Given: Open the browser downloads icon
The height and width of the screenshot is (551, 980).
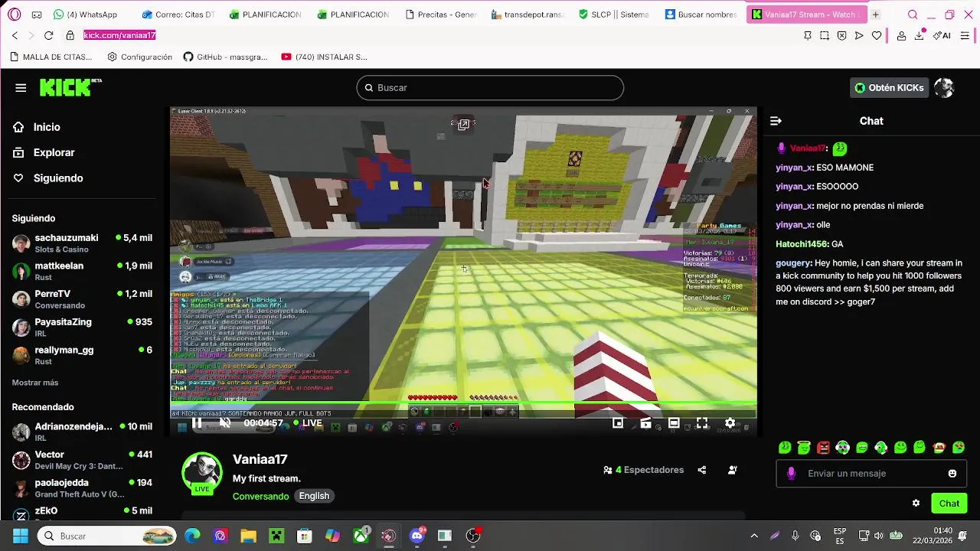Looking at the screenshot, I should [920, 35].
